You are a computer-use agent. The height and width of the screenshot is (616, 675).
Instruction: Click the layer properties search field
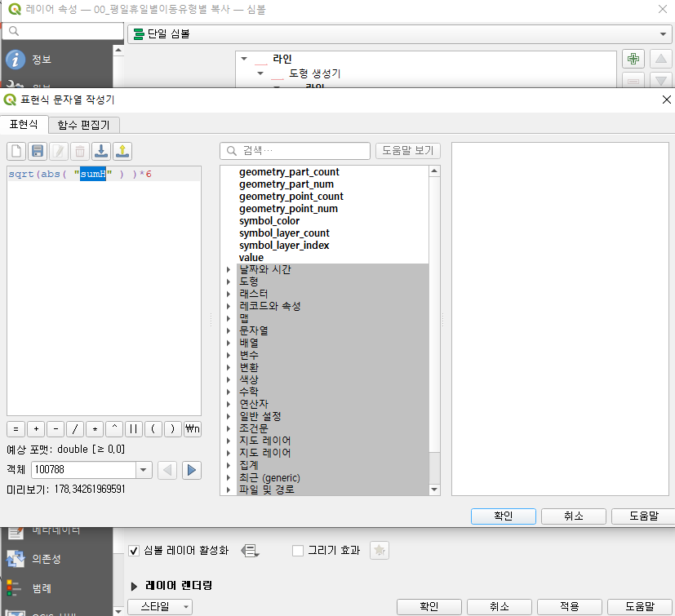point(63,32)
